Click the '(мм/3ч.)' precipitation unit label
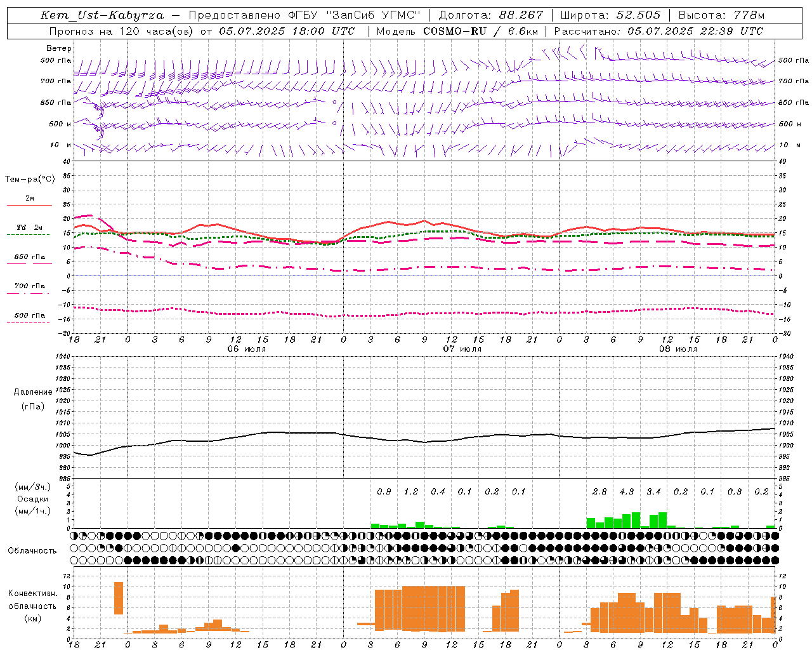Viewport: 812px width, 650px height. tap(33, 487)
